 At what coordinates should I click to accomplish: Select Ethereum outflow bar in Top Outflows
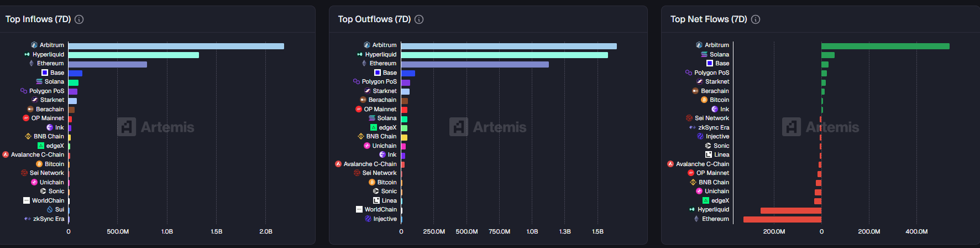(475, 64)
